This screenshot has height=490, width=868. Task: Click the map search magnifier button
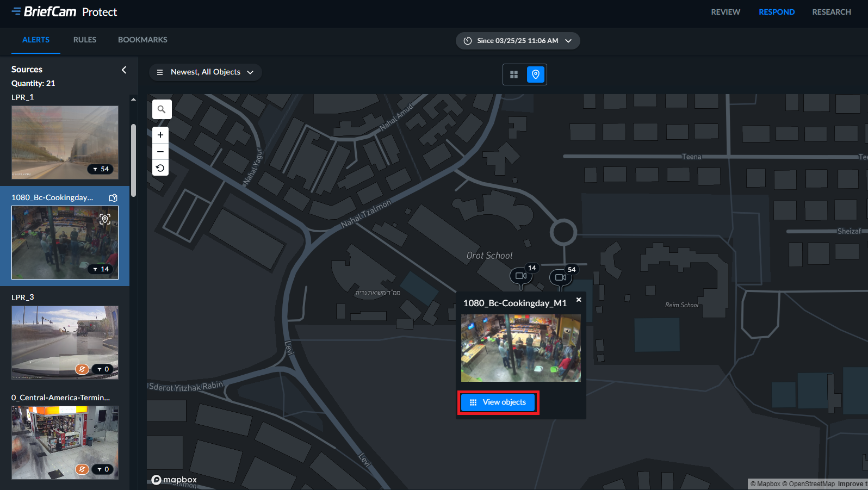[162, 109]
